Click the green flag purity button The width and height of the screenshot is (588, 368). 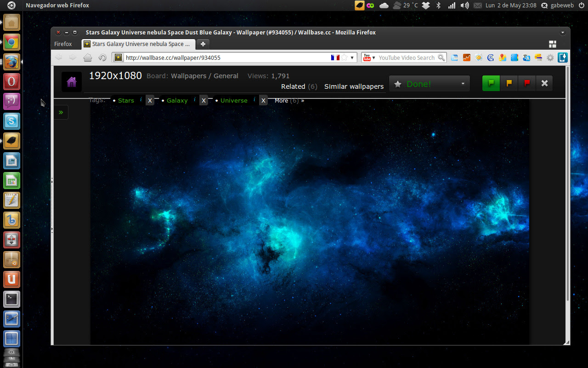point(491,83)
